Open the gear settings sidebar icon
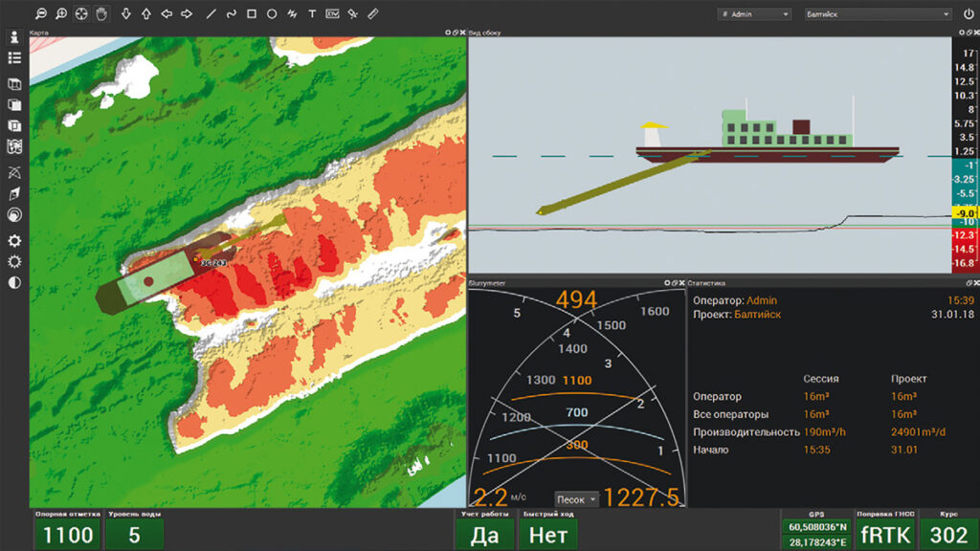 tap(14, 240)
